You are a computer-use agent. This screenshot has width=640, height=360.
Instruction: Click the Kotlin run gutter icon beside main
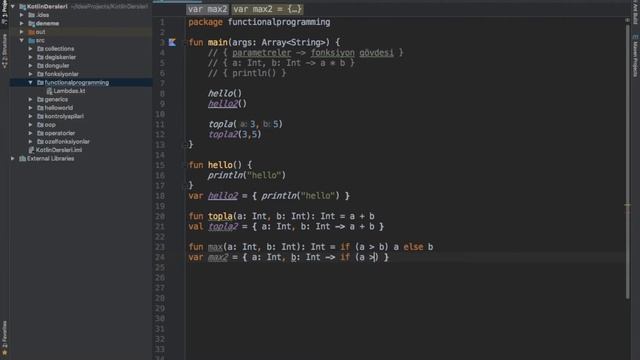(172, 42)
